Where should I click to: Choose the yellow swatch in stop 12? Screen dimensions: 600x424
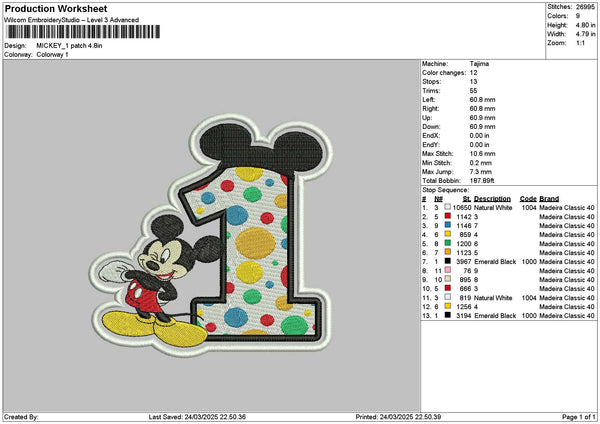point(447,306)
